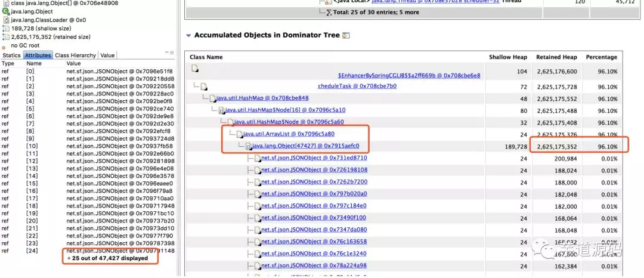Click the array icon beside HashMap$Node[16] @ 0x7096c5a10
This screenshot has height=278, width=644.
coord(221,110)
